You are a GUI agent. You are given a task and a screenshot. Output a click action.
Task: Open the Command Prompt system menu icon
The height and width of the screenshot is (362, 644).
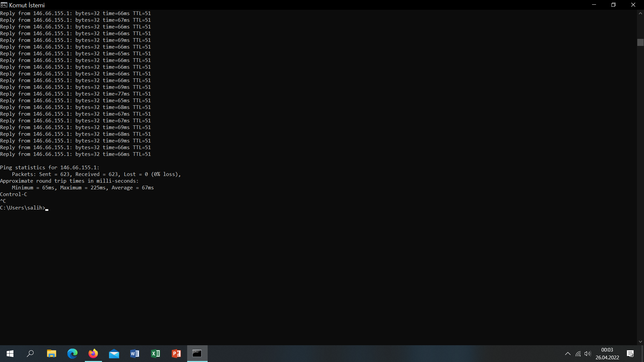click(4, 5)
